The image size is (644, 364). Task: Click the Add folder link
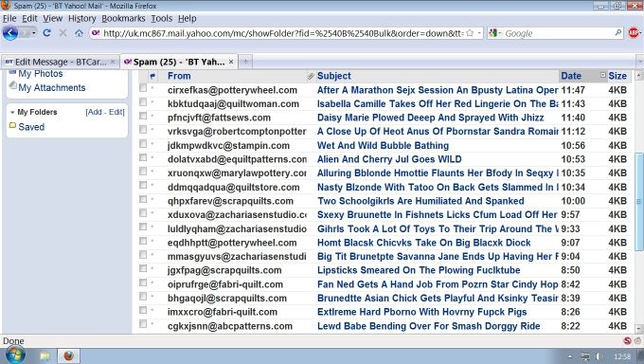click(94, 112)
